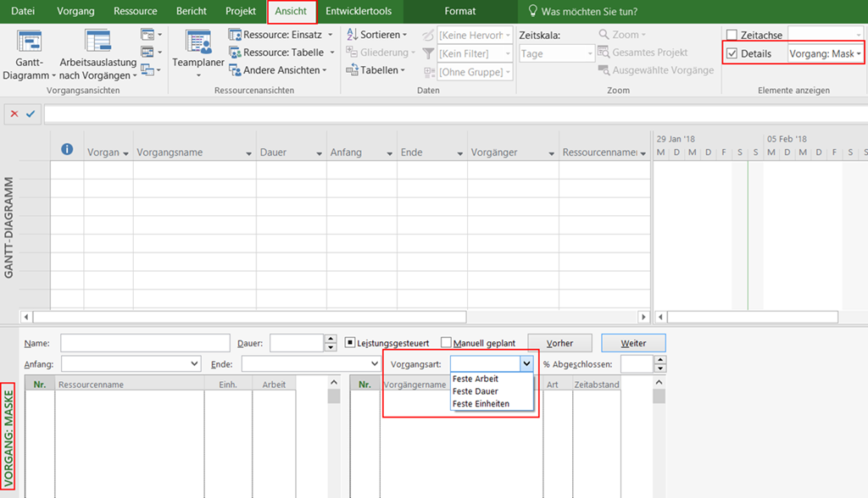Toggle the Manuell geplant checkbox

pyautogui.click(x=446, y=343)
